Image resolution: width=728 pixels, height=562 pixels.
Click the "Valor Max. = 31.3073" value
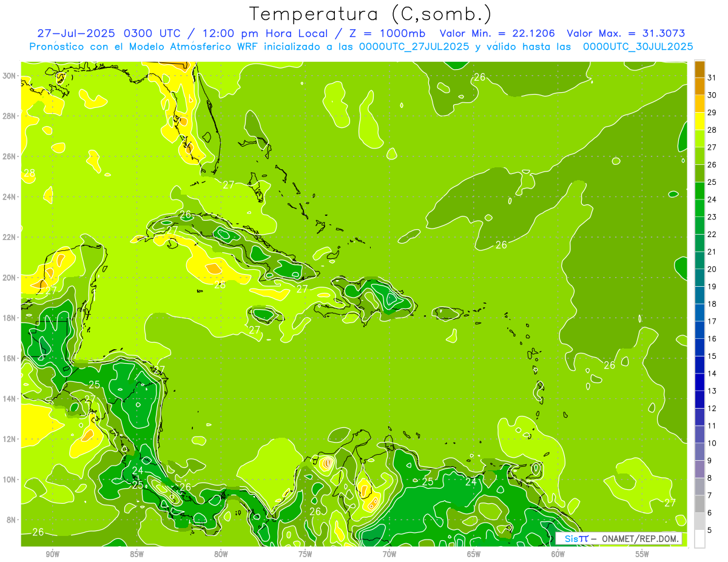pos(626,33)
